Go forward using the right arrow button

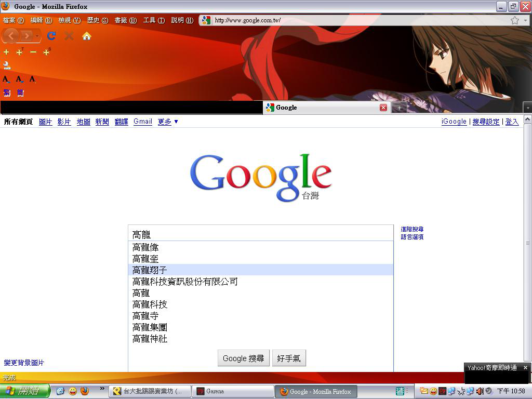[x=26, y=36]
